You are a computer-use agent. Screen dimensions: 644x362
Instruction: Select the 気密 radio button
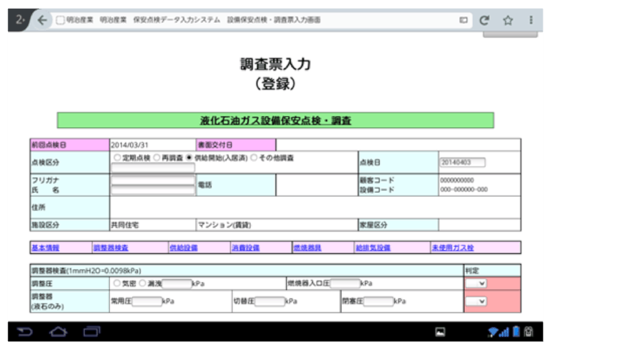(x=117, y=283)
